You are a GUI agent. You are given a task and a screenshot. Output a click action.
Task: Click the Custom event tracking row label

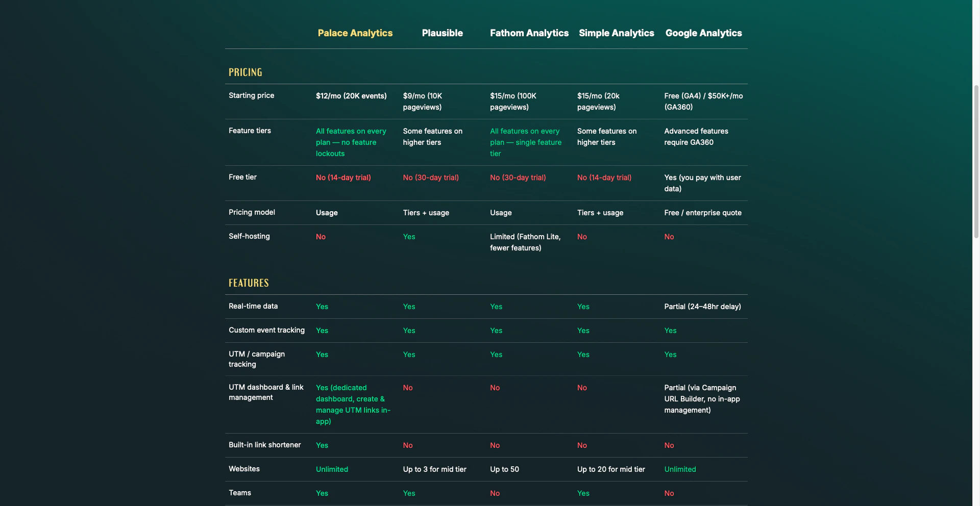click(266, 330)
